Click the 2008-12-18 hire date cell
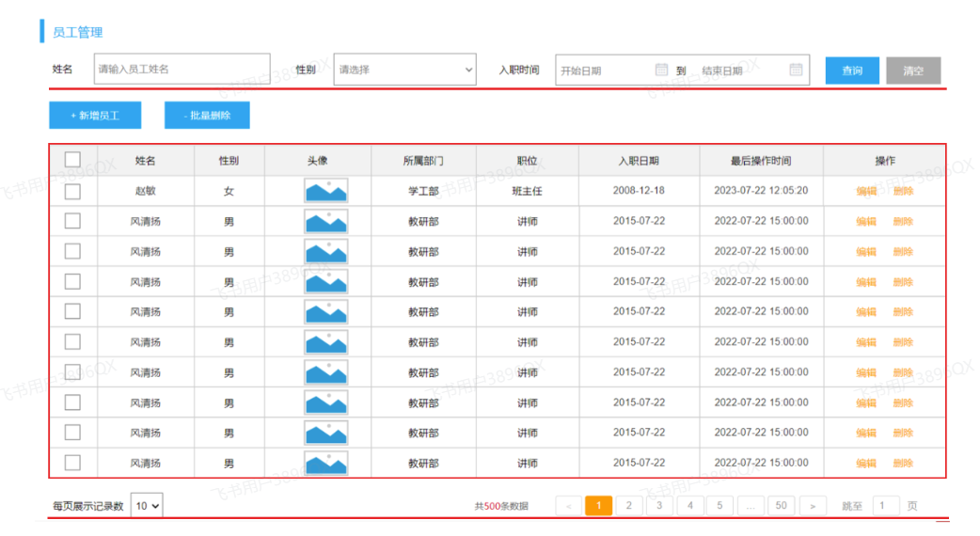Image resolution: width=980 pixels, height=536 pixels. [x=639, y=191]
